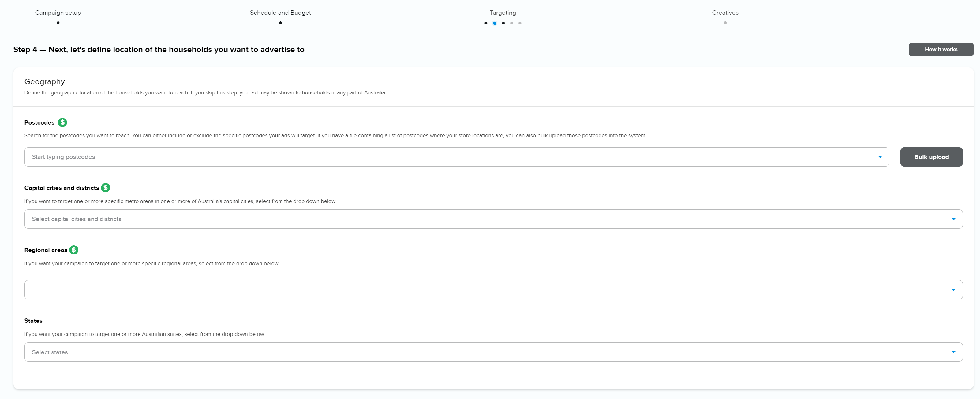Click the States label

[x=33, y=321]
